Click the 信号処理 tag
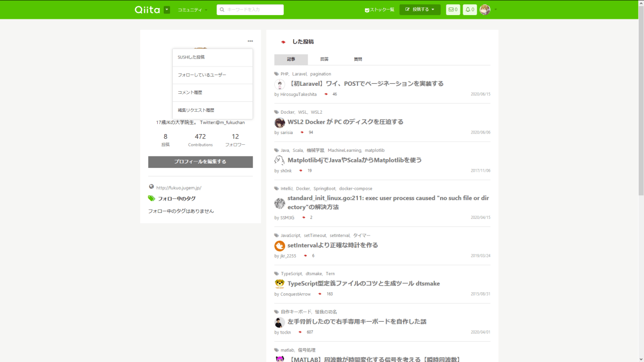This screenshot has height=362, width=644. pos(306,350)
